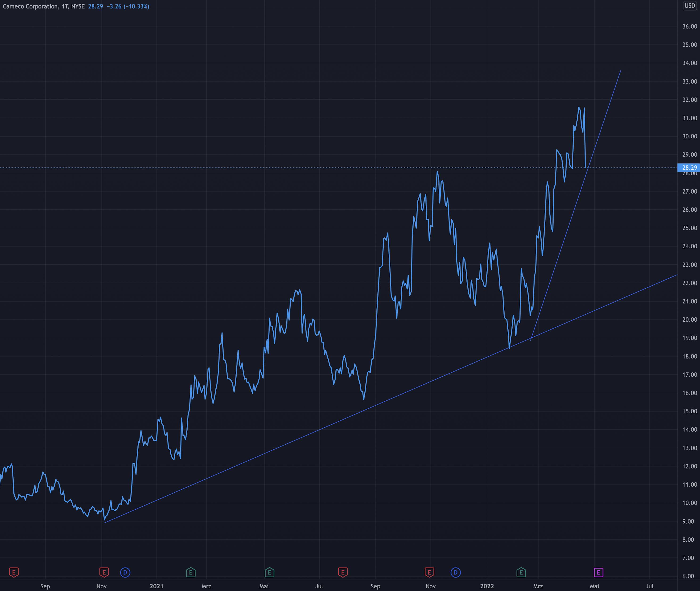The image size is (700, 591).
Task: Click the 2022 label on time axis
Action: (x=487, y=586)
